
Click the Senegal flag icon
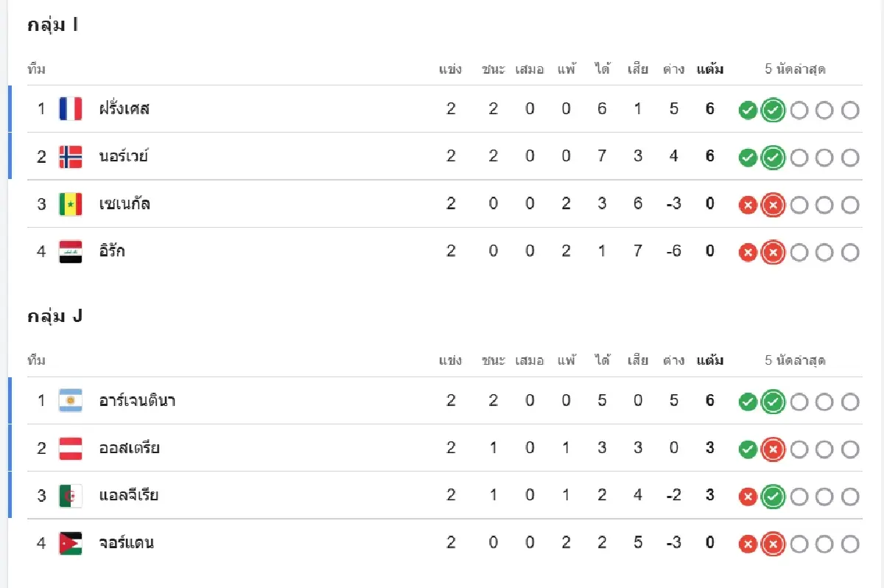[x=71, y=203]
